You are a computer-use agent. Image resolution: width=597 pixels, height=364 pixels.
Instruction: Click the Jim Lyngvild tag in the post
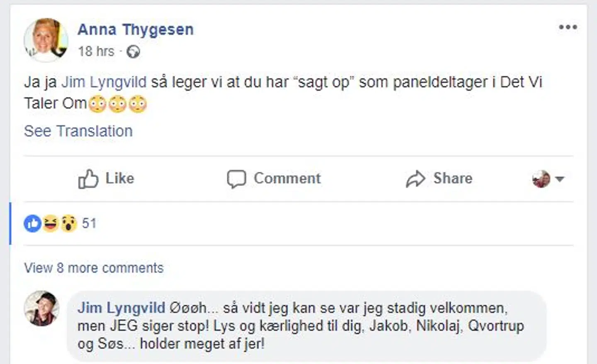point(104,82)
